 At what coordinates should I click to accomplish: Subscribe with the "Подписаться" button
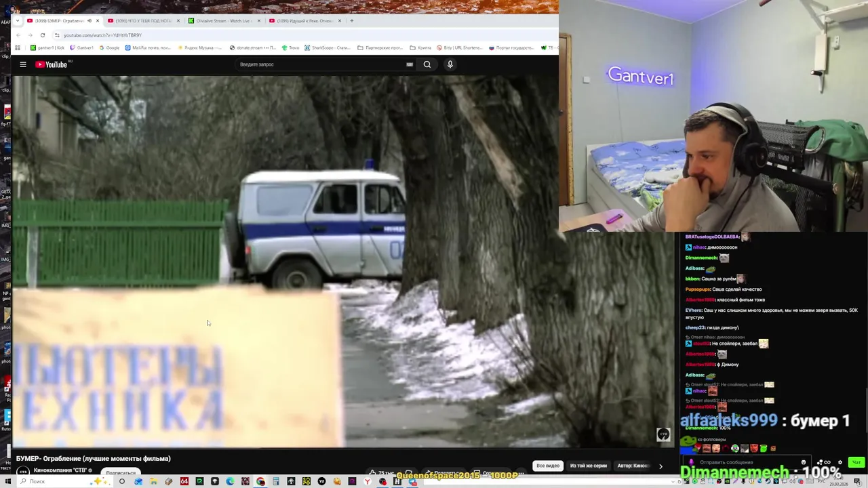[121, 472]
